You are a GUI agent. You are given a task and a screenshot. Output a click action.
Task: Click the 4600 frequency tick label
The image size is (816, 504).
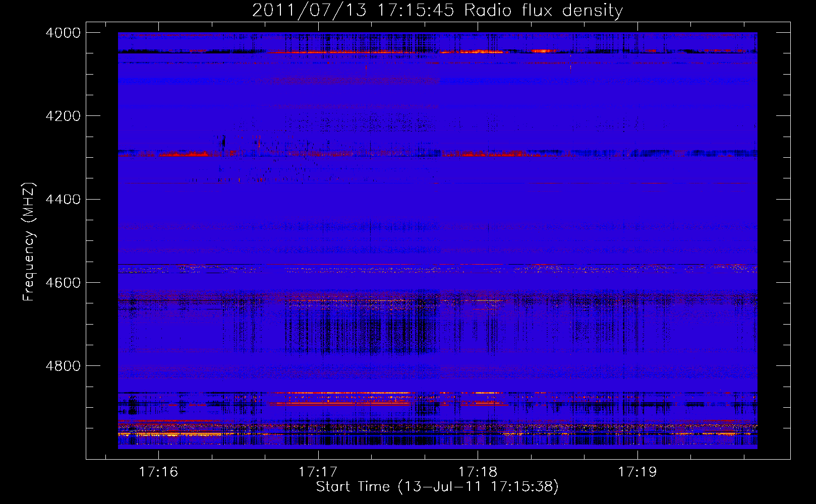click(x=63, y=282)
